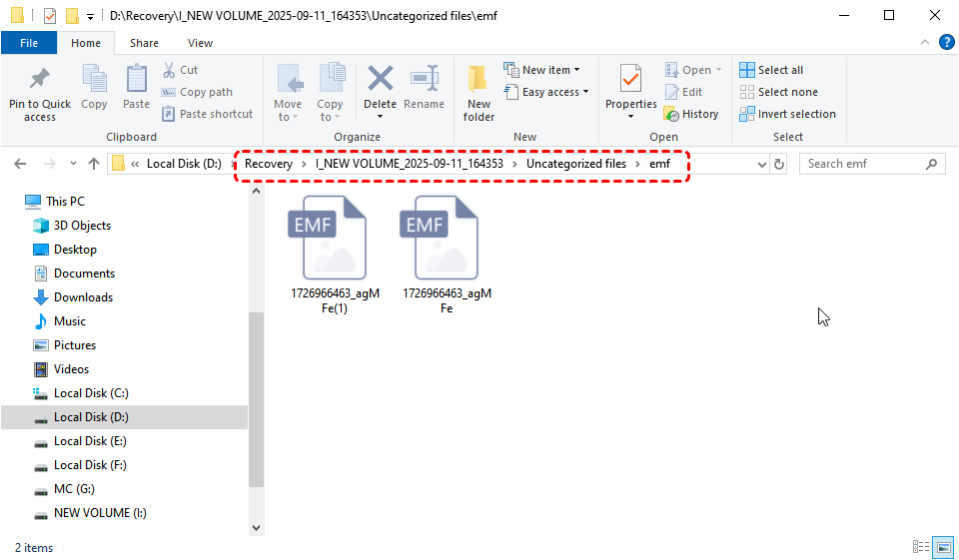Click the Open button in ribbon

point(693,70)
